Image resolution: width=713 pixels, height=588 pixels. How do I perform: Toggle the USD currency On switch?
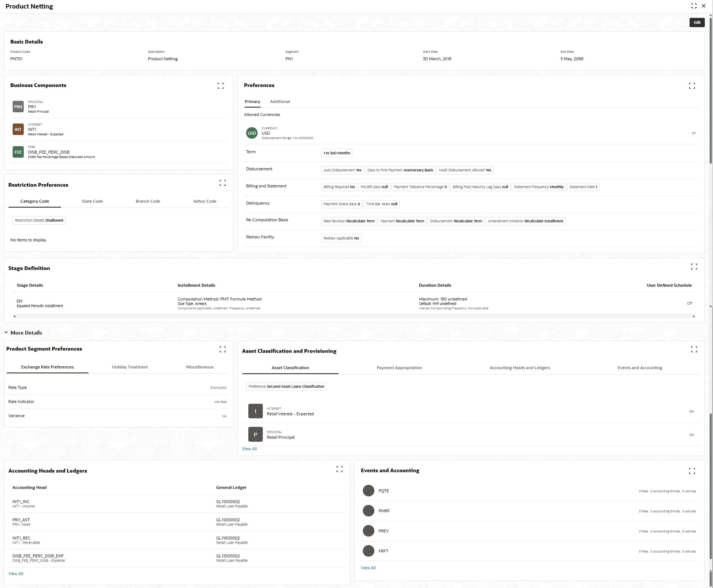tap(694, 133)
